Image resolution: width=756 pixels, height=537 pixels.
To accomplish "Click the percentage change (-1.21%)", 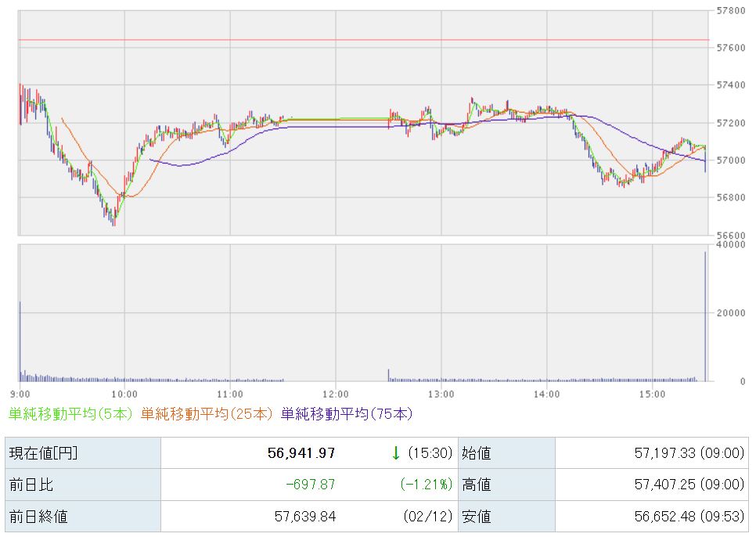I will [x=427, y=485].
